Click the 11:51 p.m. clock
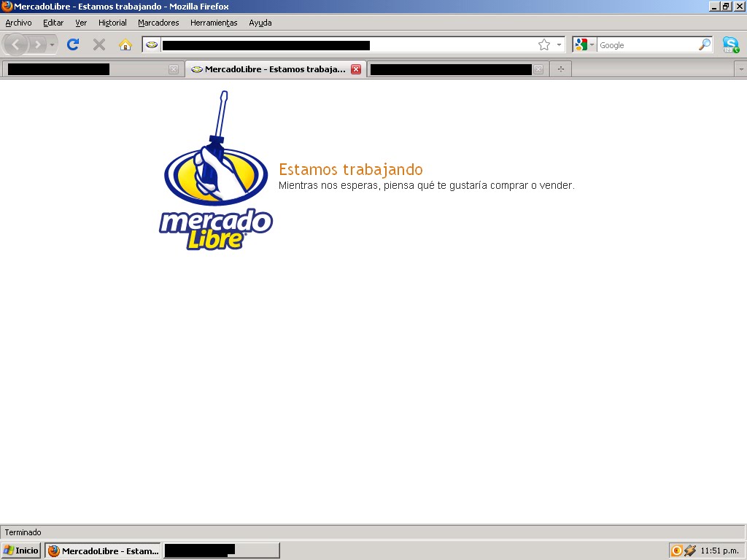The image size is (747, 560). click(x=719, y=551)
